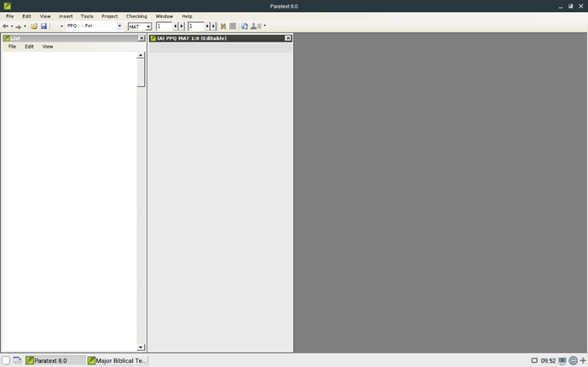The width and height of the screenshot is (588, 367).
Task: Expand the PPQ project dropdown
Action: 119,26
